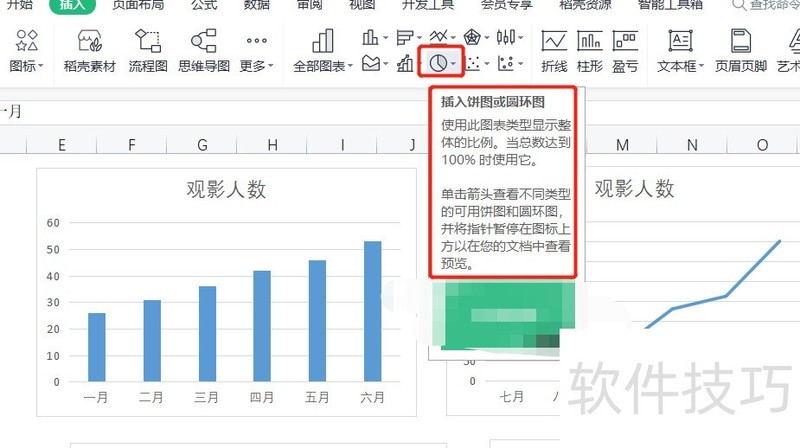Expand the scatter chart dropdown arrow
The image size is (800, 448).
click(487, 64)
